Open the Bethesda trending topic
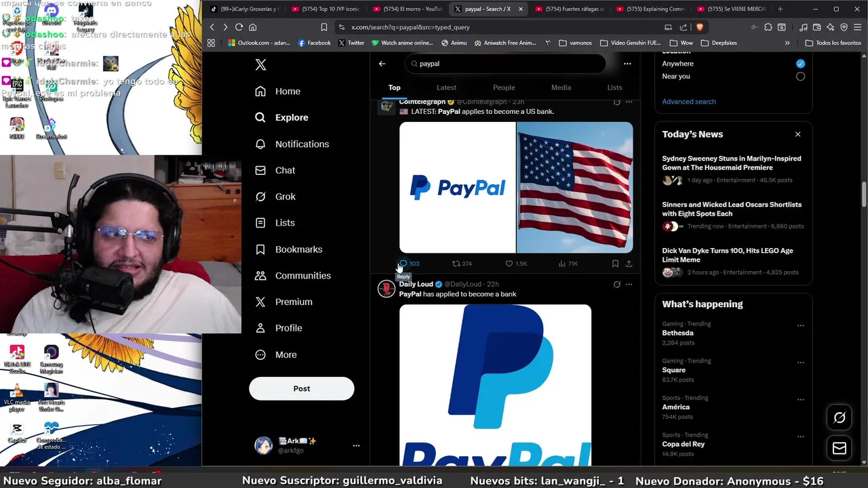The width and height of the screenshot is (868, 488). coord(678,333)
